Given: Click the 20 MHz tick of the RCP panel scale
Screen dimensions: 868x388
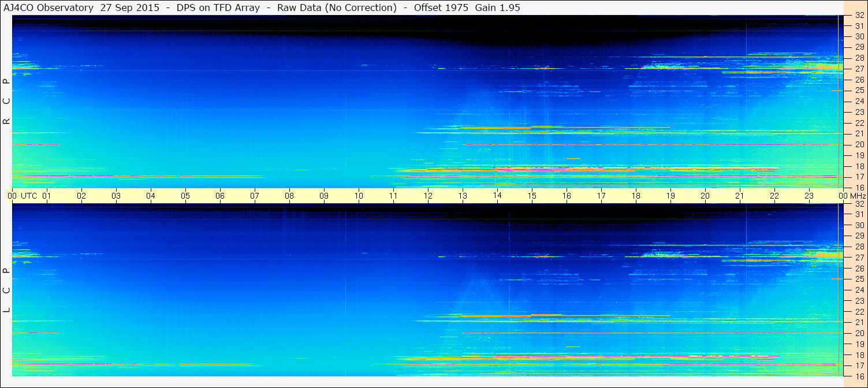Looking at the screenshot, I should click(859, 144).
